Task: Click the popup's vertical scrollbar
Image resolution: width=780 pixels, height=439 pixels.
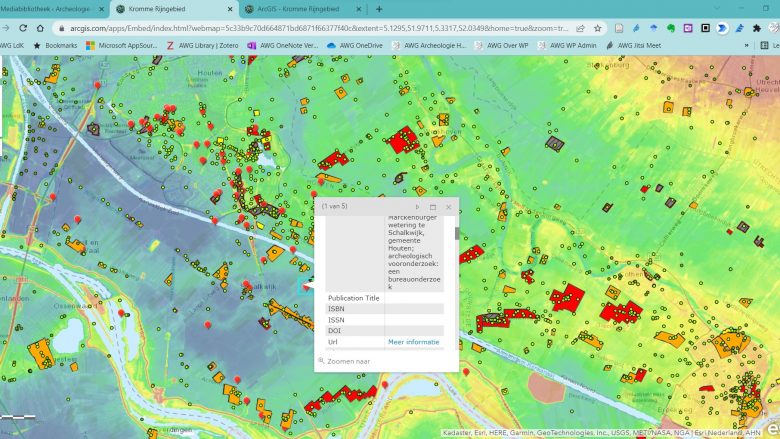Action: tap(457, 233)
